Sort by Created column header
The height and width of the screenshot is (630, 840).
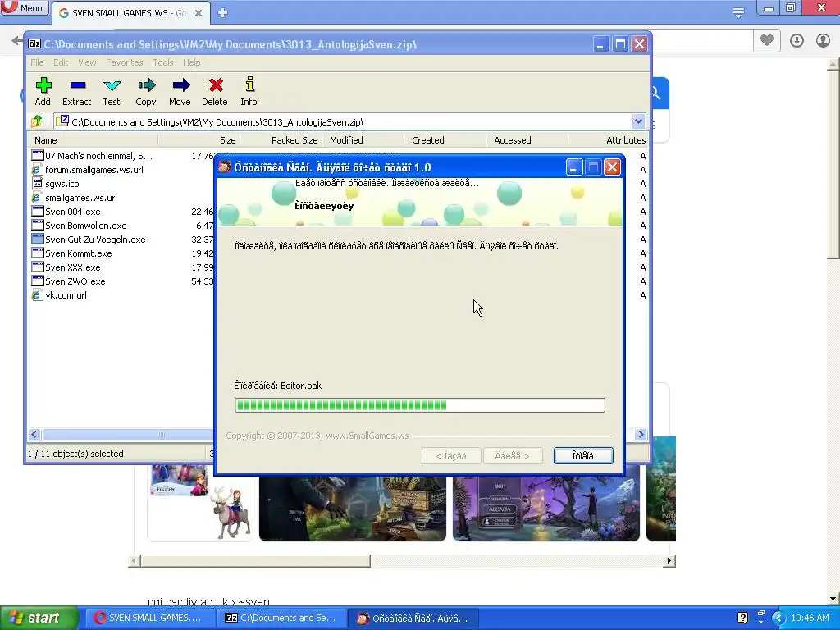pos(445,140)
